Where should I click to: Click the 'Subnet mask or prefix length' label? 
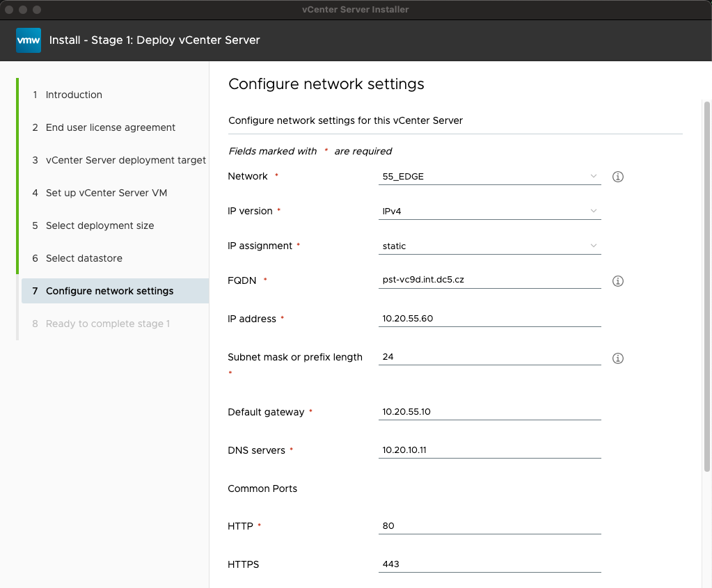coord(295,358)
